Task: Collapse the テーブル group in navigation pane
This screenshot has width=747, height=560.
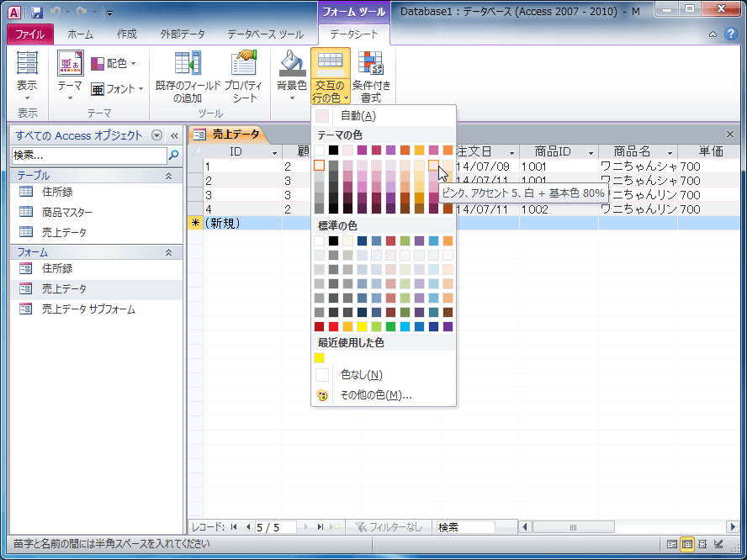Action: click(168, 176)
